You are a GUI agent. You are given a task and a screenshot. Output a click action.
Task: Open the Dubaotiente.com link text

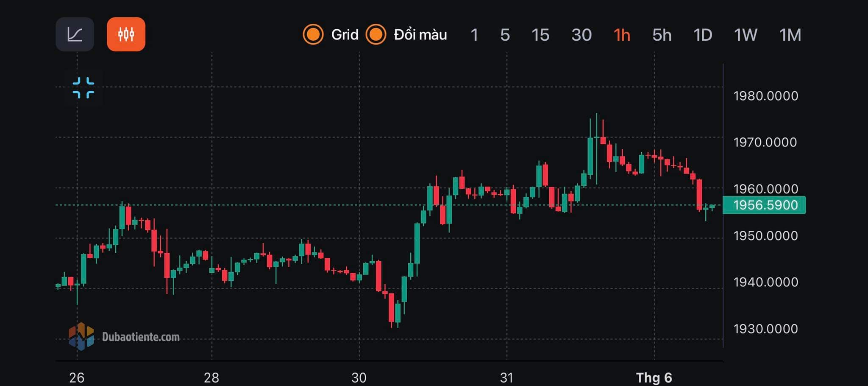[x=141, y=337]
